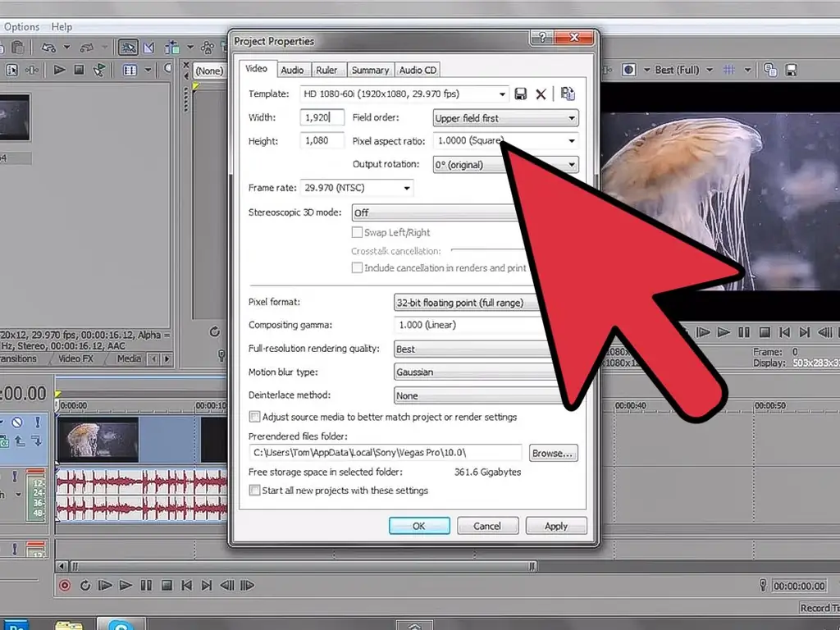Click Save Snapshot floppy icon in preview
840x630 pixels.
click(792, 70)
